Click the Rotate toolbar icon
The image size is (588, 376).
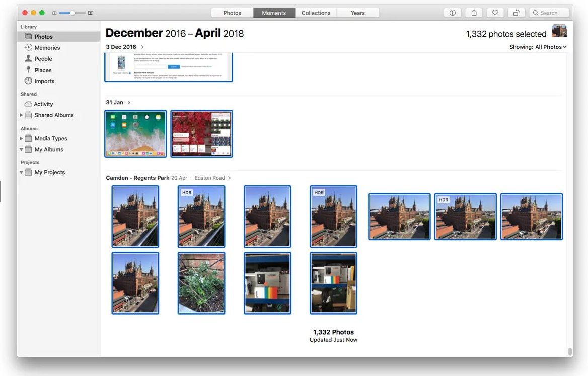tap(517, 13)
